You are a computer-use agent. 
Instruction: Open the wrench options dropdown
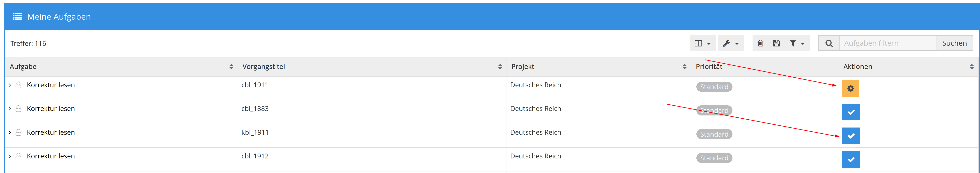pos(731,43)
